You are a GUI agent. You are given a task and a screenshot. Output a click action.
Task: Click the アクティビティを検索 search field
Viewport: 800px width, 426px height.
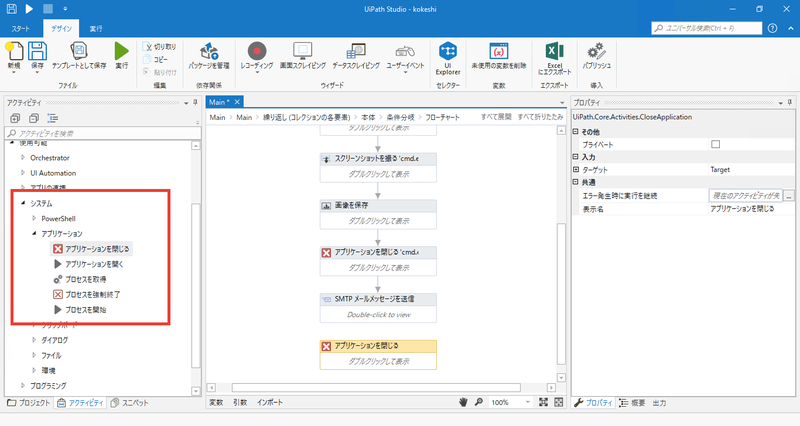103,134
